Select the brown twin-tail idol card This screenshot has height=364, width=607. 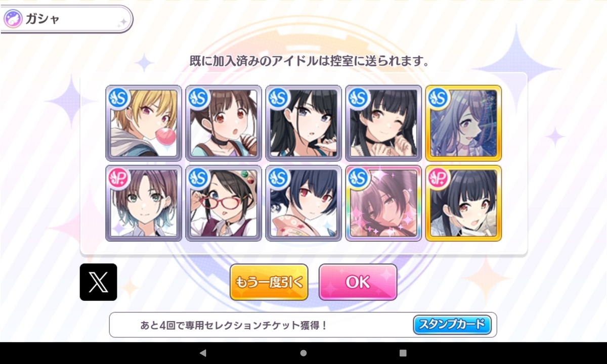[x=224, y=123]
